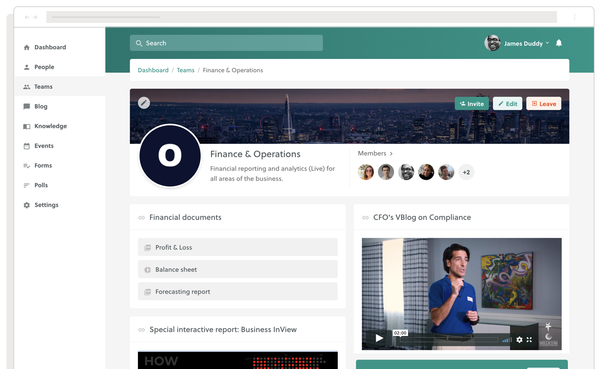Open the browser three-dot menu
Viewport: 600px width, 369px height.
(574, 17)
